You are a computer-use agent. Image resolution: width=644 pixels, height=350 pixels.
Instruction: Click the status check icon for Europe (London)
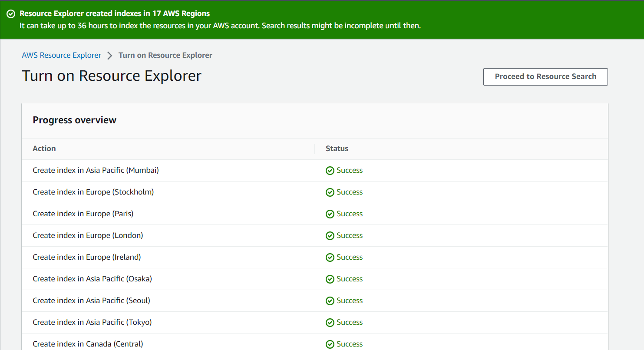point(330,235)
